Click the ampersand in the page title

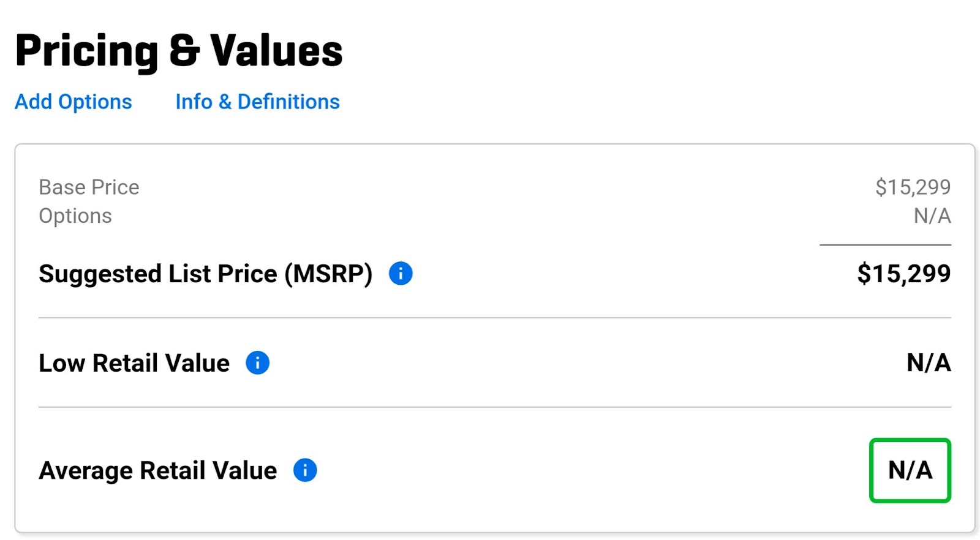tap(184, 50)
